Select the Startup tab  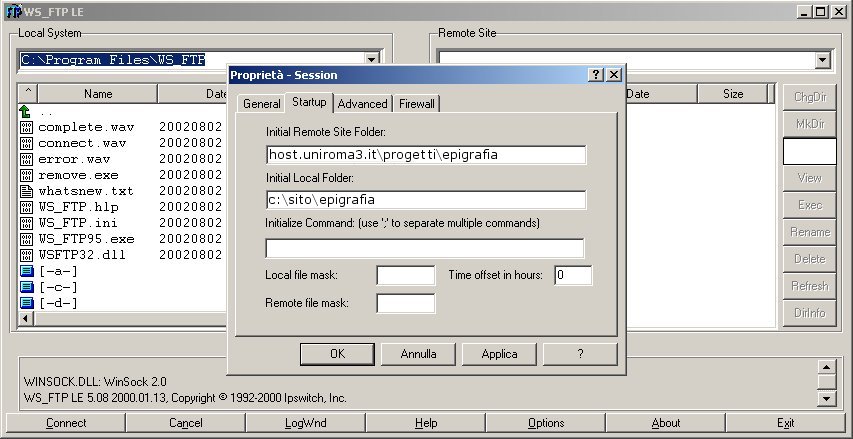(309, 102)
